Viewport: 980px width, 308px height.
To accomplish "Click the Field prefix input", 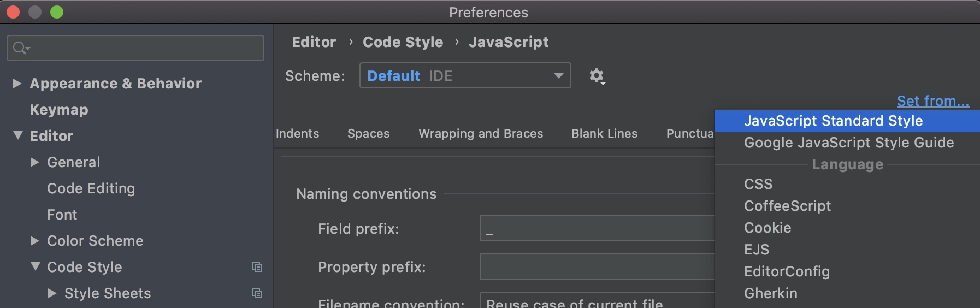I will pos(597,228).
